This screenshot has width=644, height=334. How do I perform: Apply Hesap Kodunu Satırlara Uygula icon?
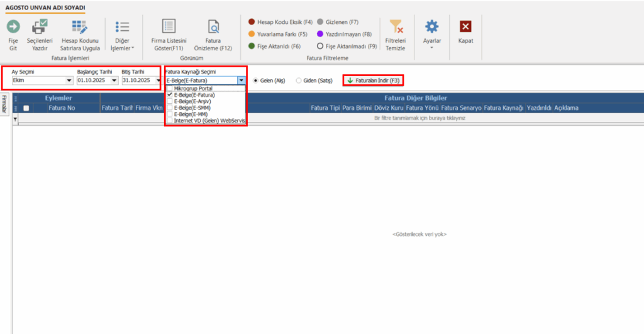coord(80,26)
